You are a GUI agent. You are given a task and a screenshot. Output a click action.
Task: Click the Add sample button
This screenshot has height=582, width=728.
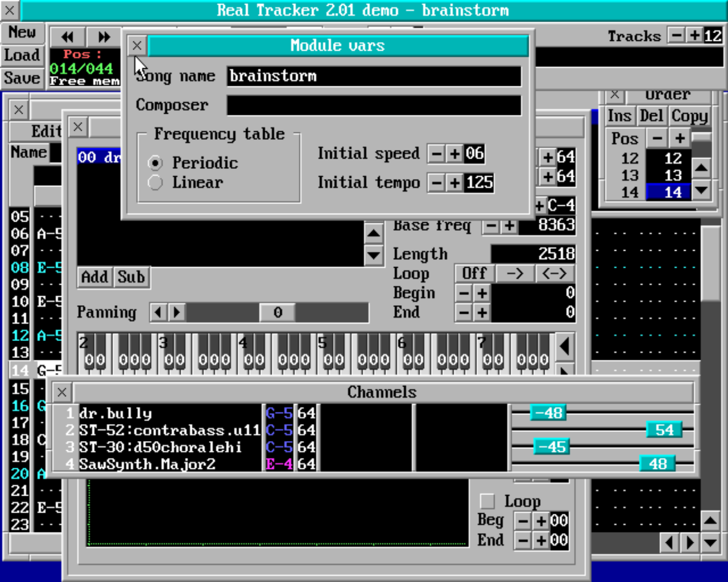coord(94,277)
